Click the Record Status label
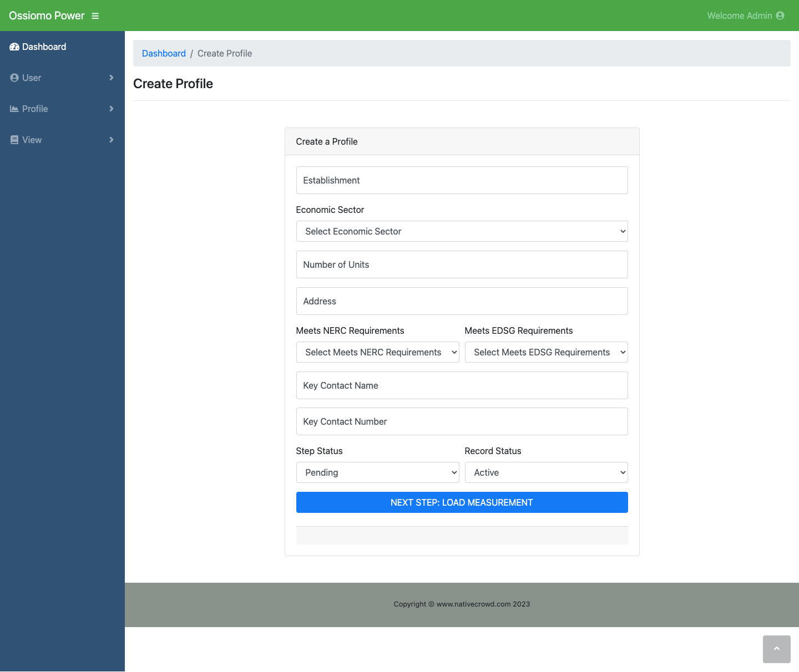This screenshot has height=672, width=799. 493,451
